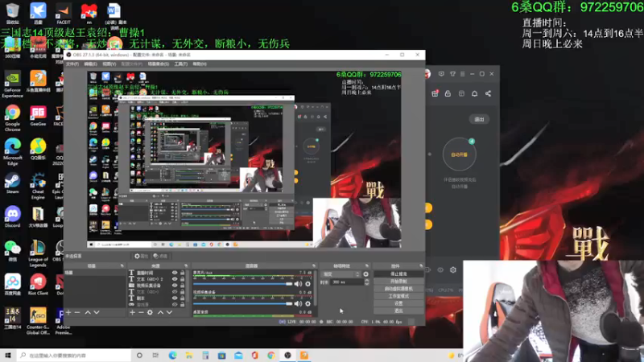The image size is (644, 362).
Task: Move source up in the sources list
Action: point(160,312)
